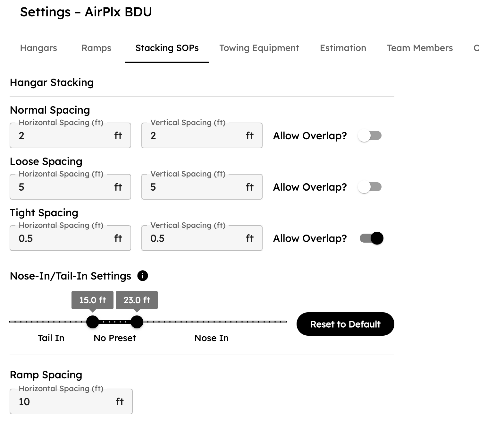
Task: Edit Loose Spacing horizontal spacing value
Action: click(70, 187)
